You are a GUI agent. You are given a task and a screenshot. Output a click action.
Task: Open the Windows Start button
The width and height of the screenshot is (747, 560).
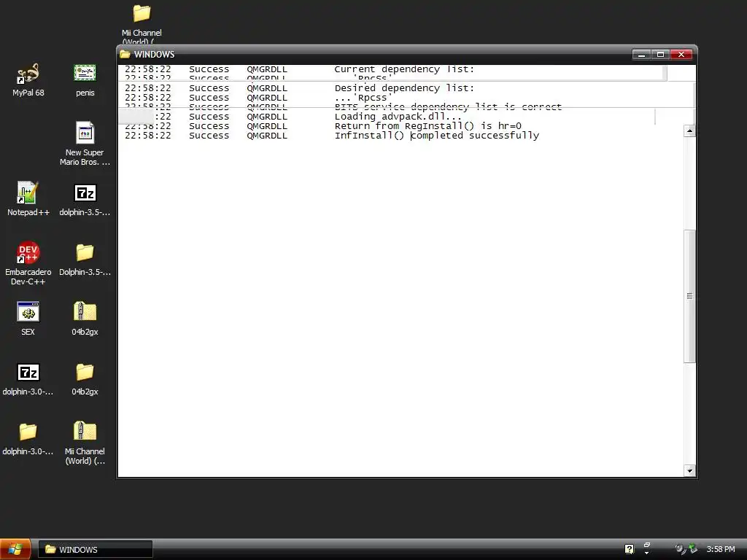[x=16, y=549]
